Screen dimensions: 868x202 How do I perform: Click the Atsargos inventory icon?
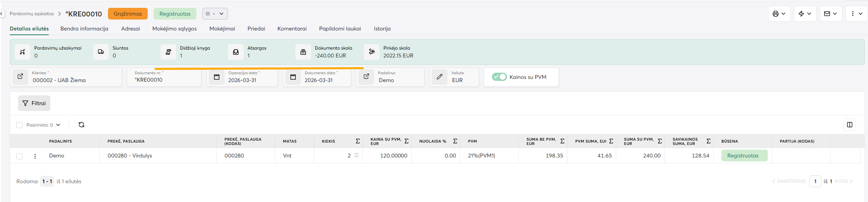tap(236, 52)
